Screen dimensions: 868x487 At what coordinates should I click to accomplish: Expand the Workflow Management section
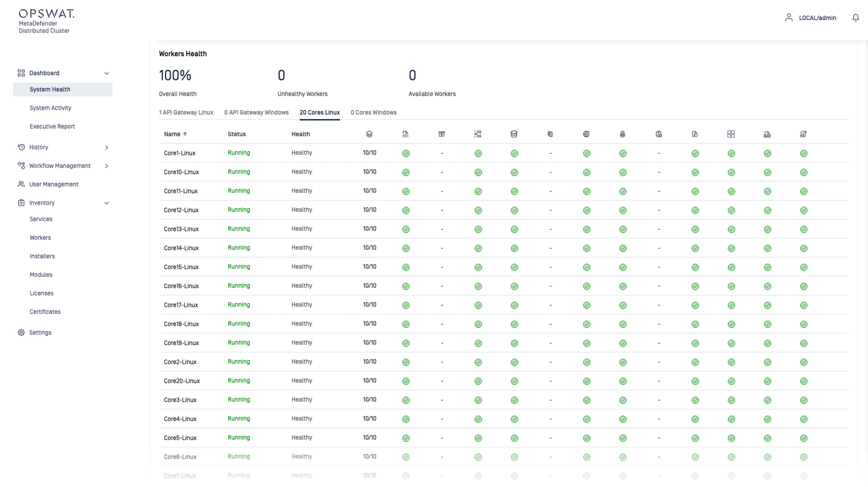coord(106,166)
